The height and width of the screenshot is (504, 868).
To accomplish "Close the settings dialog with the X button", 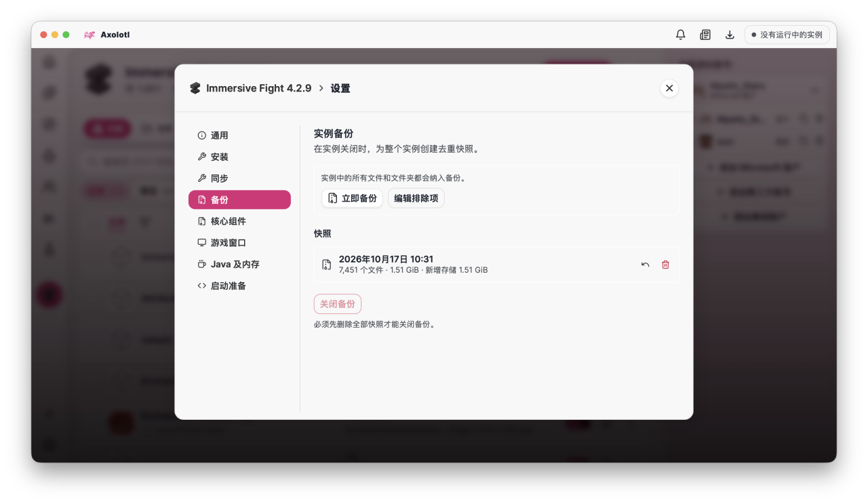I will click(669, 88).
